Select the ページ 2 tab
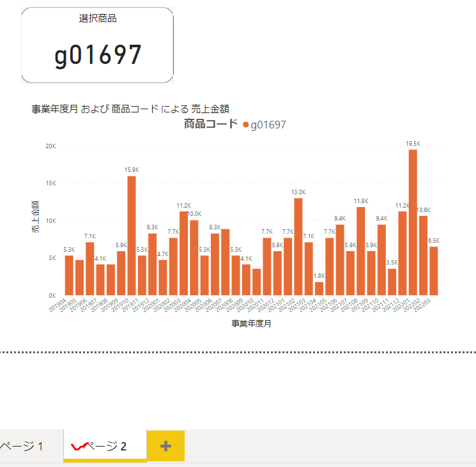This screenshot has height=467, width=476. click(105, 446)
